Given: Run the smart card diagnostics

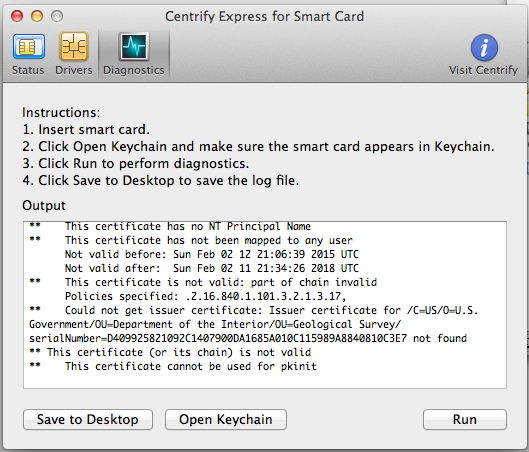Looking at the screenshot, I should pyautogui.click(x=465, y=419).
